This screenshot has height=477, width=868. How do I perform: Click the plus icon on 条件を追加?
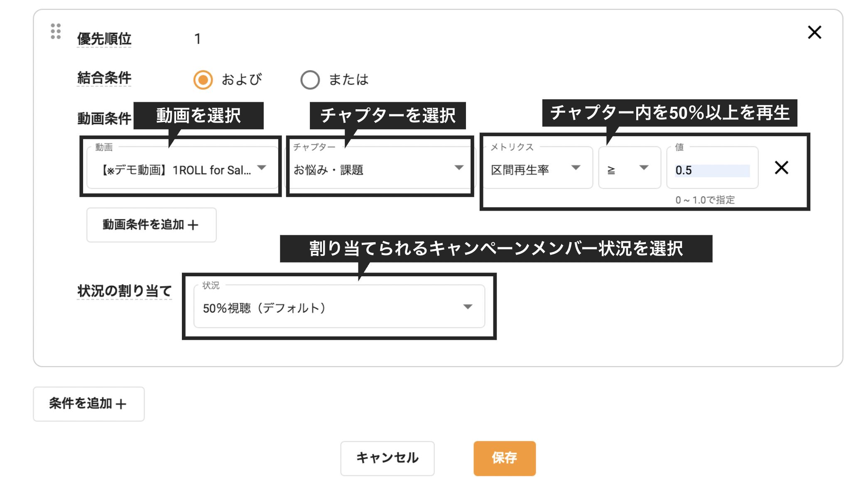pos(121,403)
